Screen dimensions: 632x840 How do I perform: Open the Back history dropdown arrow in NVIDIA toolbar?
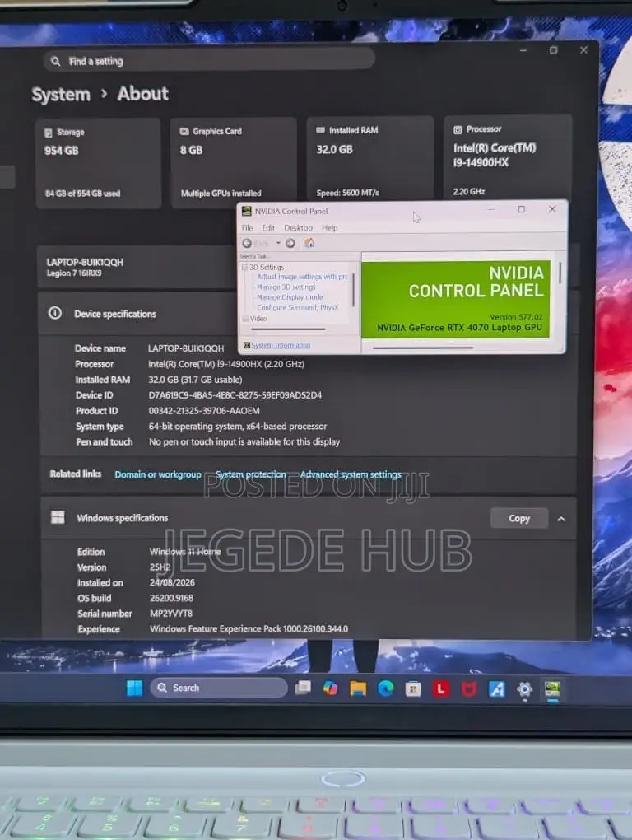click(278, 243)
